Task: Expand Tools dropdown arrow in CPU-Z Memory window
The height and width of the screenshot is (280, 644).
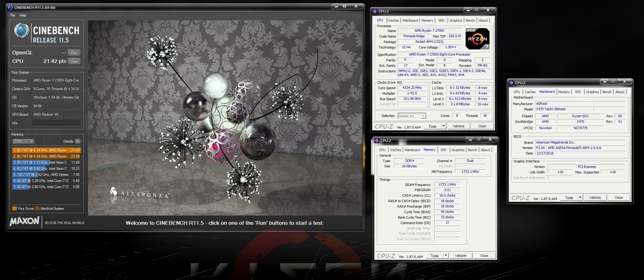Action: (x=446, y=256)
